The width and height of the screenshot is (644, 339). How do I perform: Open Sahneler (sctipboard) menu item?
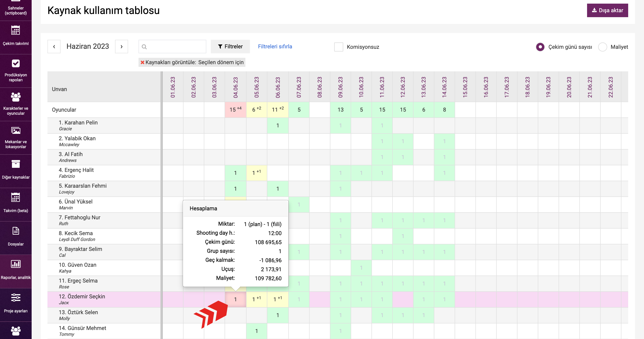coord(16,10)
